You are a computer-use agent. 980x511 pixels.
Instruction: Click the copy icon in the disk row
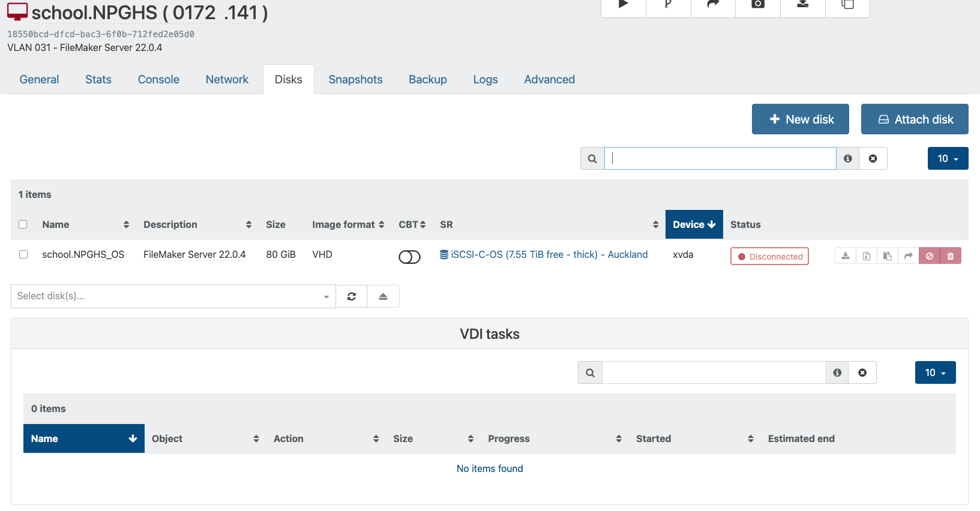tap(888, 256)
